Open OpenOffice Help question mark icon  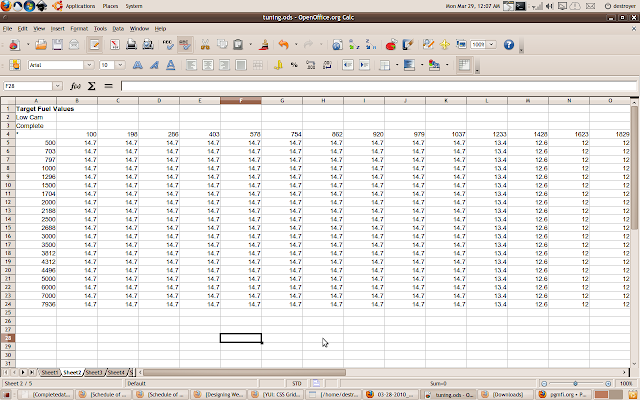tap(508, 45)
